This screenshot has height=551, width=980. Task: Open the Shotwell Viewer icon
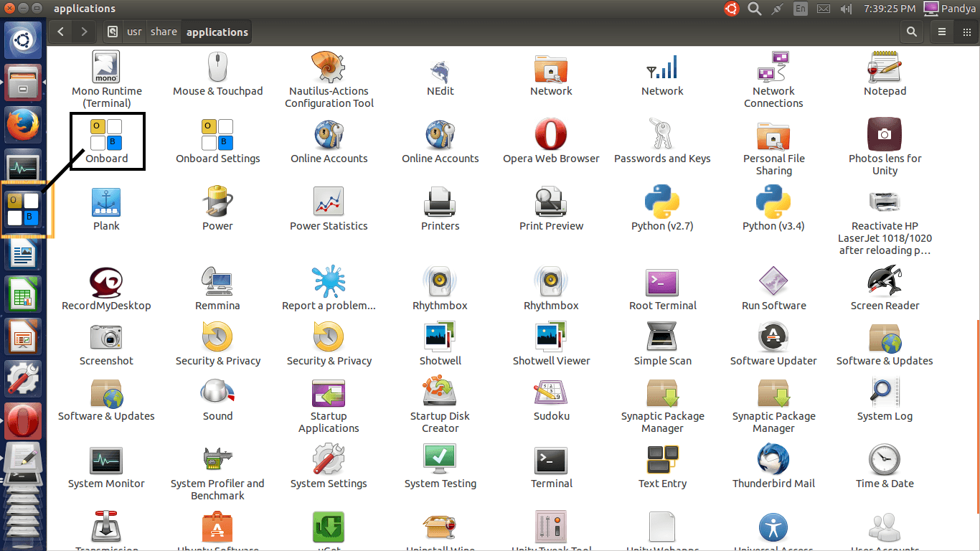(x=551, y=336)
